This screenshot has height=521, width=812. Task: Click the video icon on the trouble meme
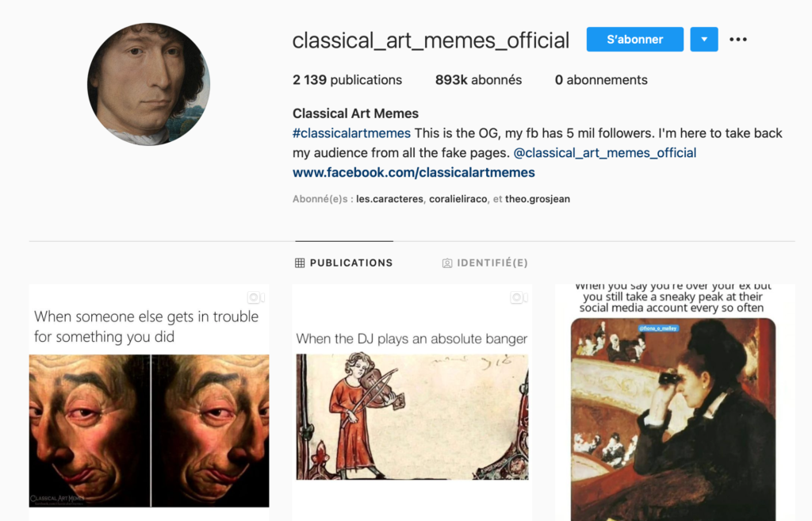tap(256, 298)
